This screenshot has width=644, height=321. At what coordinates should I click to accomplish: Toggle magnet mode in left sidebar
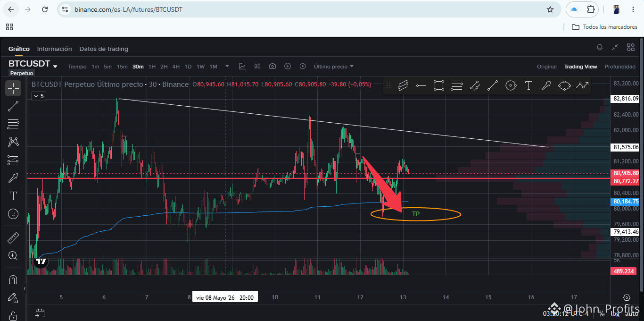[13, 280]
